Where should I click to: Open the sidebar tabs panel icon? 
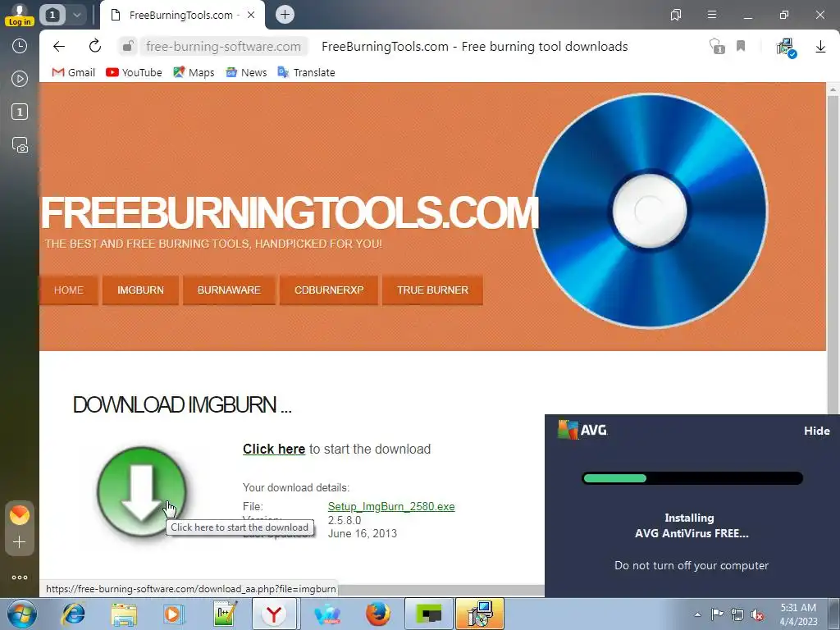(x=20, y=112)
